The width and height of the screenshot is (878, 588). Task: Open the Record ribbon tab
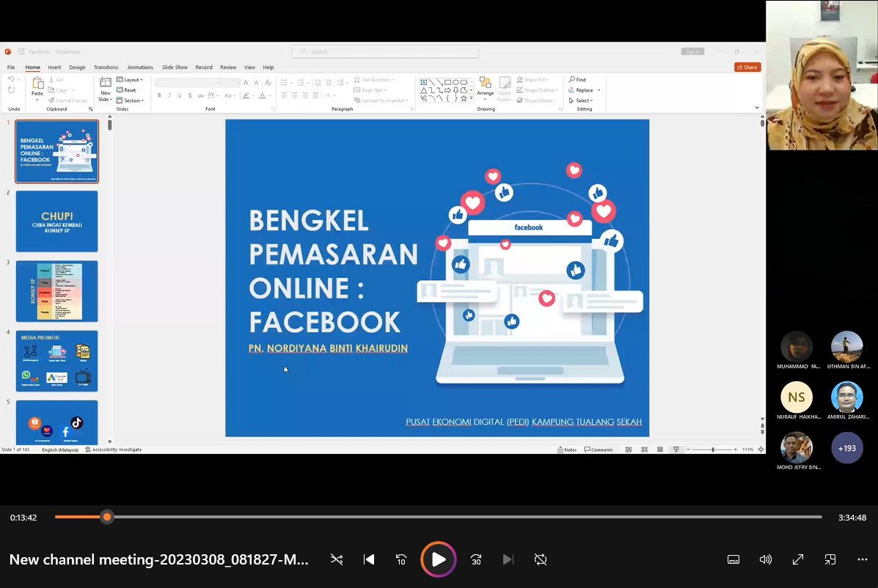pos(204,67)
